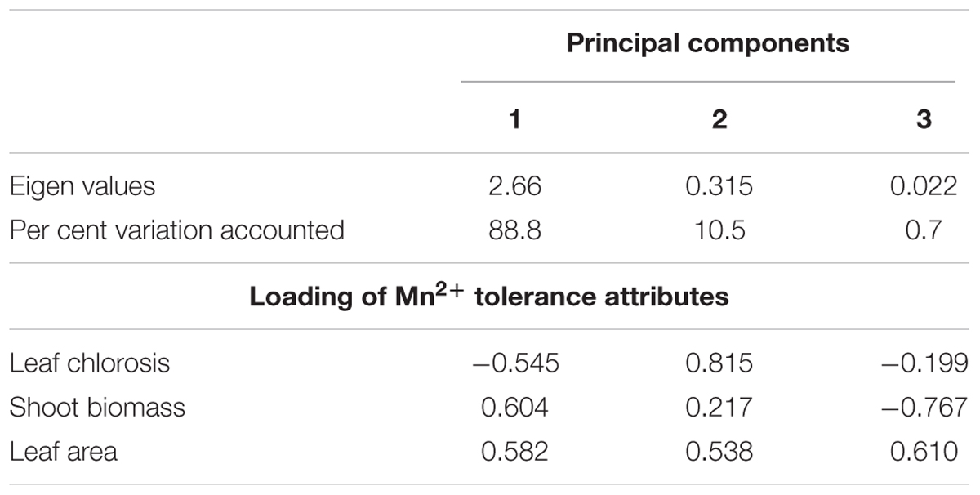Viewport: 980px width, 495px height.
Task: Click the Shoot biomass row label
Action: point(97,406)
